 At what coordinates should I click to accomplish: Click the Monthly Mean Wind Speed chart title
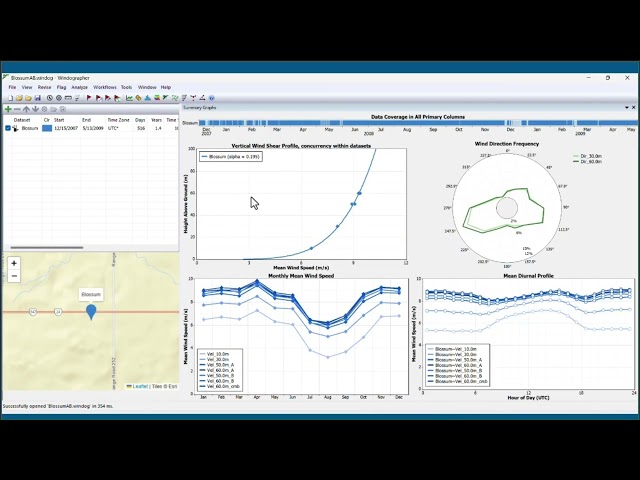[301, 276]
